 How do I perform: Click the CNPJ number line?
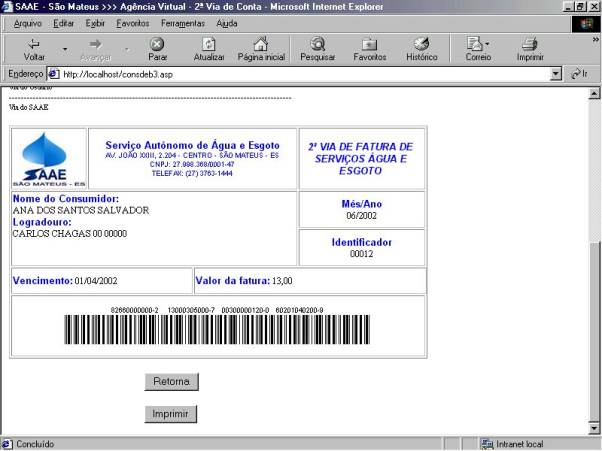click(192, 164)
